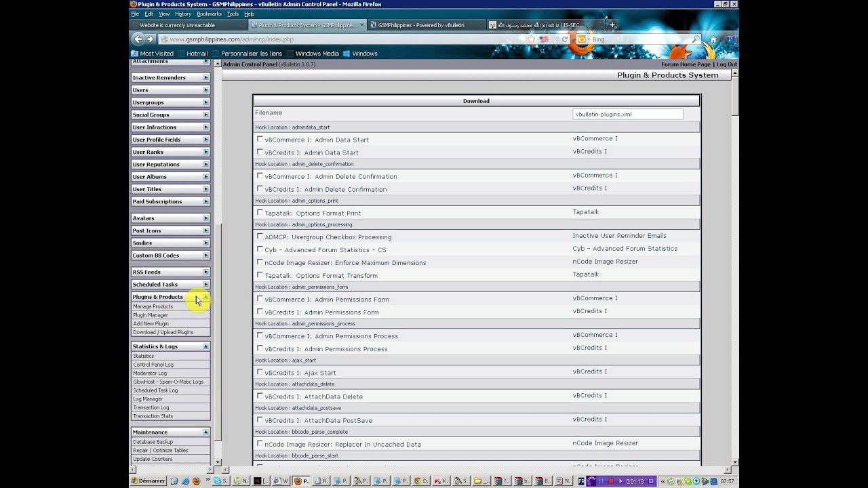Click the Bing search box
The height and width of the screenshot is (488, 868).
[x=639, y=39]
